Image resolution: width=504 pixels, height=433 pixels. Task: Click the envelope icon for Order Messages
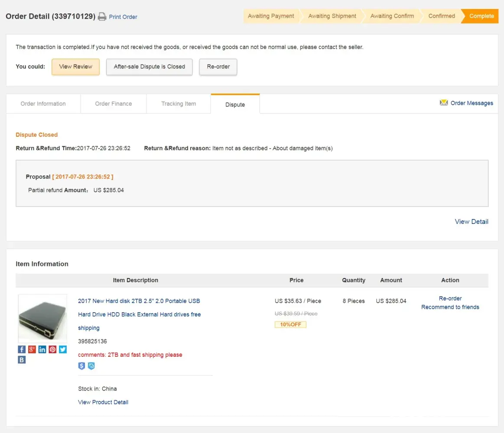click(444, 103)
